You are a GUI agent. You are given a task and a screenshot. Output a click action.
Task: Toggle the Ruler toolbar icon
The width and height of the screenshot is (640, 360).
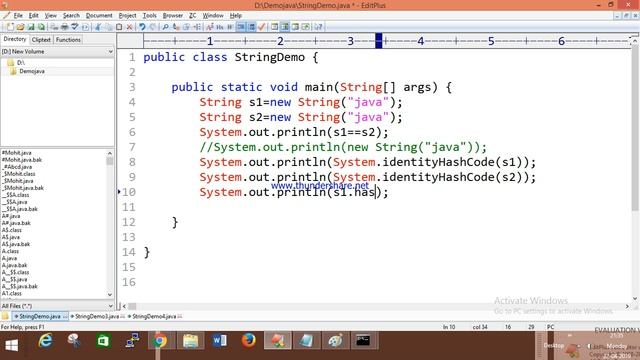pos(252,27)
